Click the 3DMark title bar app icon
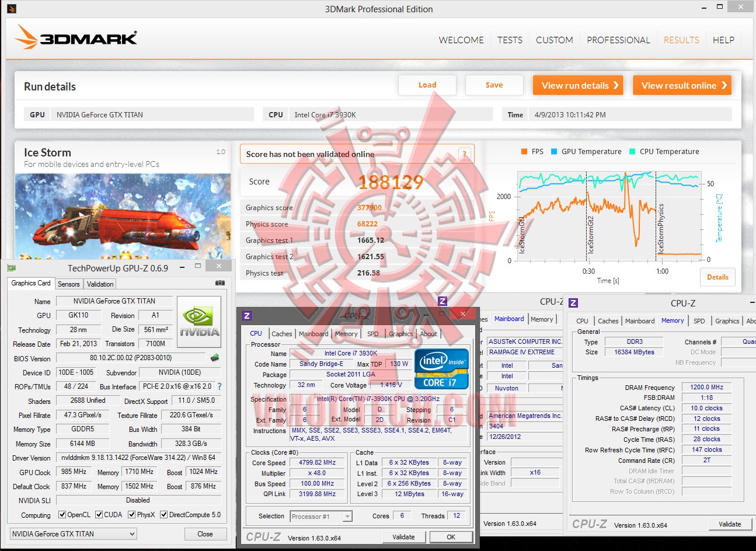 click(11, 9)
